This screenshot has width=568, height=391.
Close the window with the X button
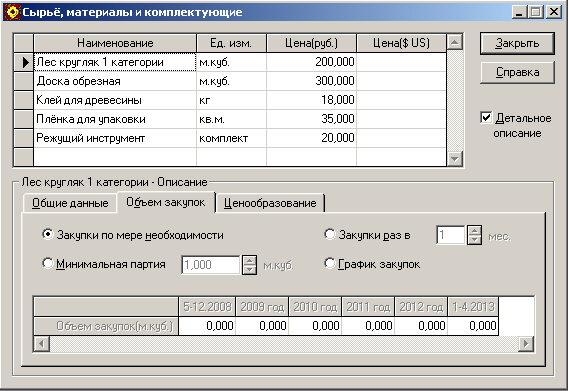[x=554, y=12]
